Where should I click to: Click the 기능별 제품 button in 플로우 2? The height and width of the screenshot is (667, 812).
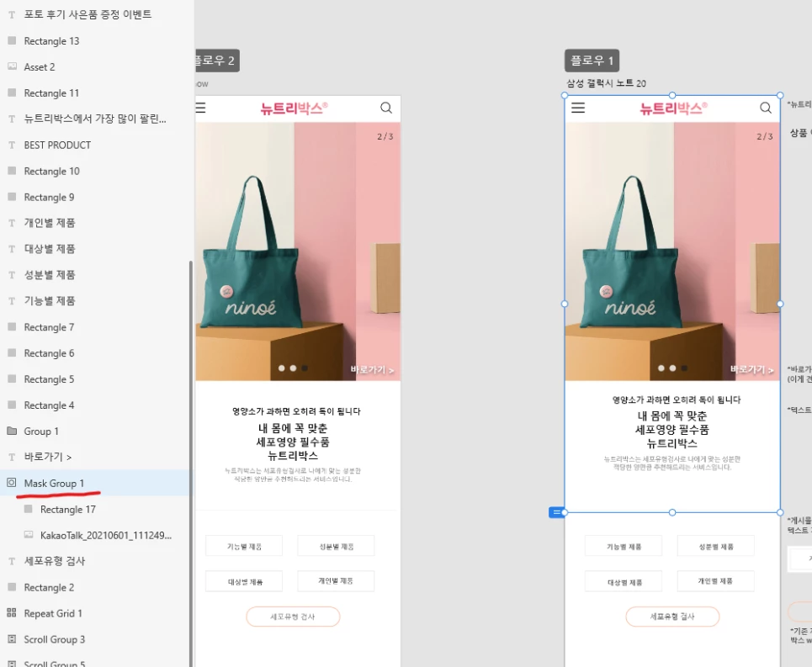coord(244,546)
